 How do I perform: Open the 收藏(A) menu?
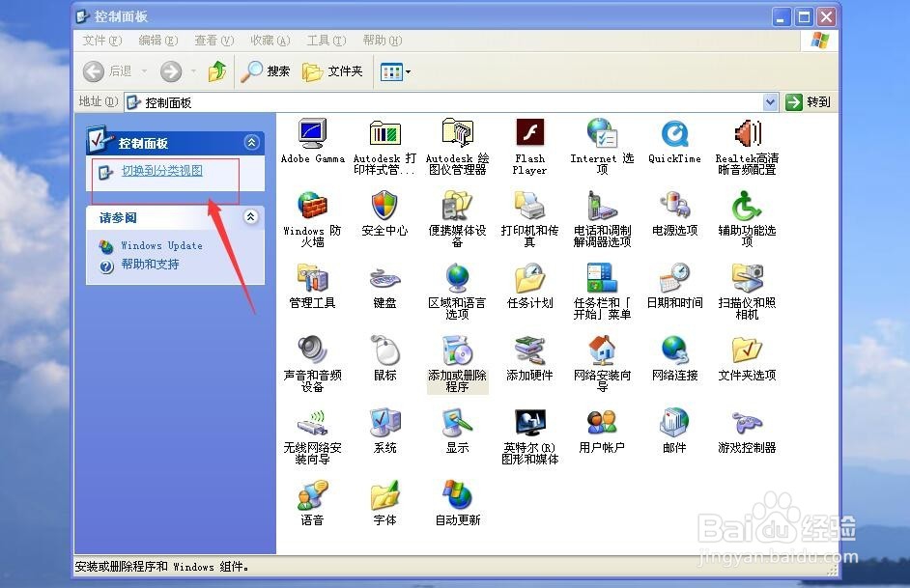(x=270, y=41)
